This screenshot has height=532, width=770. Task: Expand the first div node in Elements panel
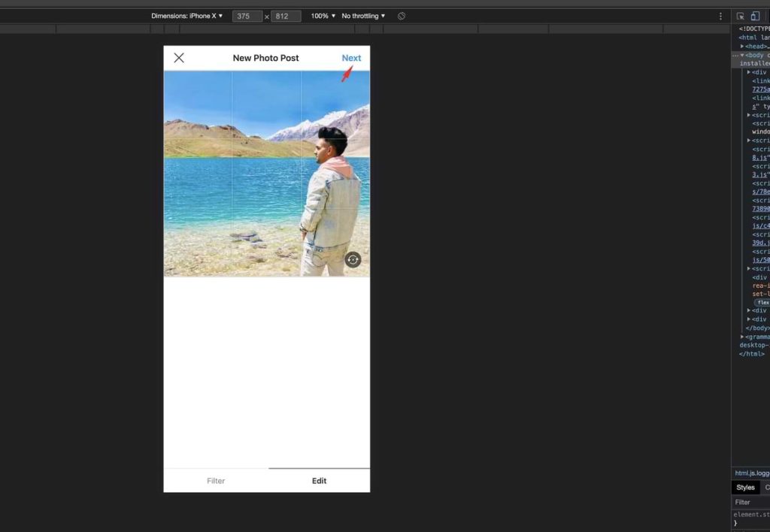749,71
